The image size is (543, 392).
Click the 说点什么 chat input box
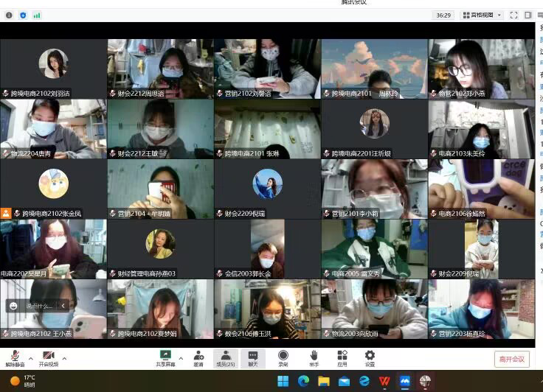click(38, 305)
